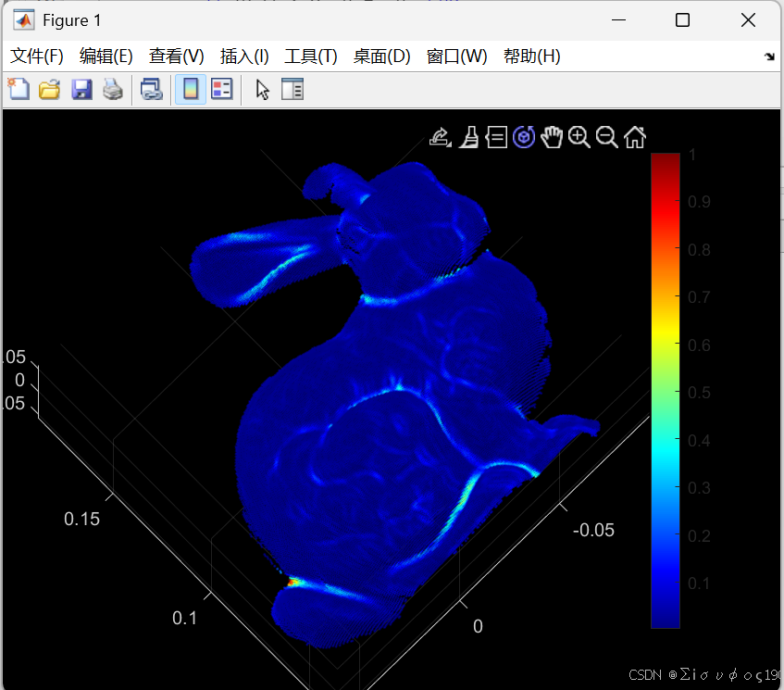
Task: Open the 工具(T) menu
Action: (311, 56)
